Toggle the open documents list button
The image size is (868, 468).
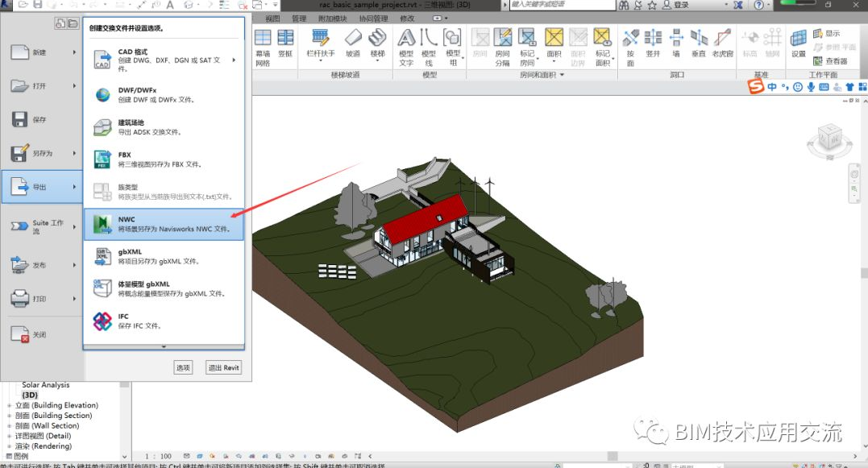point(72,24)
